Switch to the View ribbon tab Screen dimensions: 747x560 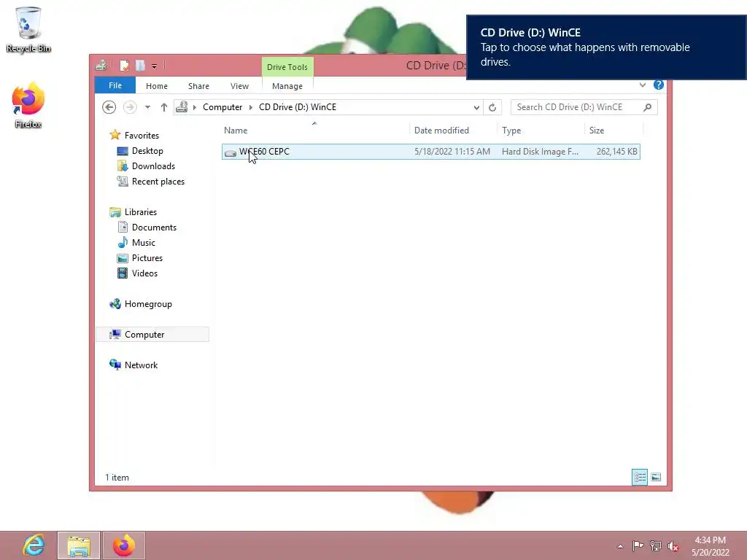pos(239,86)
